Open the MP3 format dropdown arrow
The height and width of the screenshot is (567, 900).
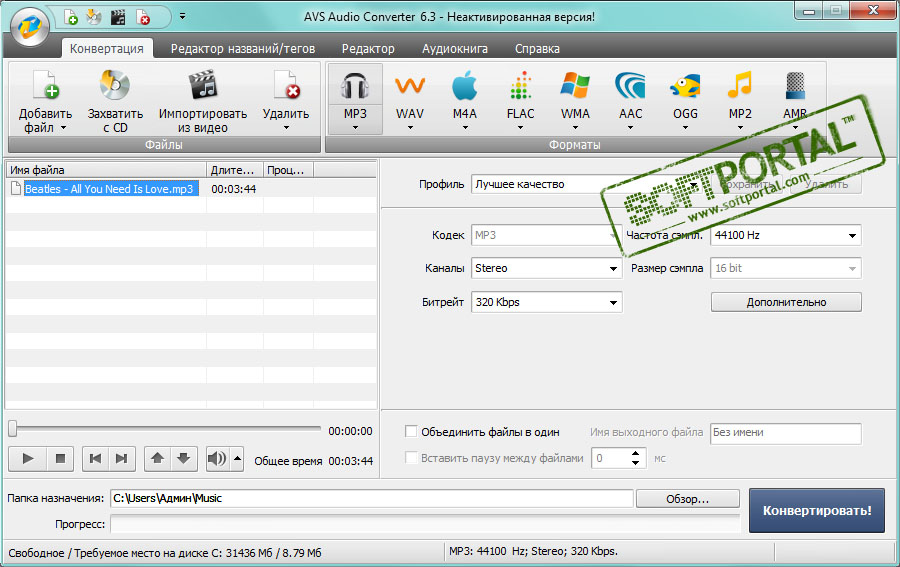click(x=355, y=128)
